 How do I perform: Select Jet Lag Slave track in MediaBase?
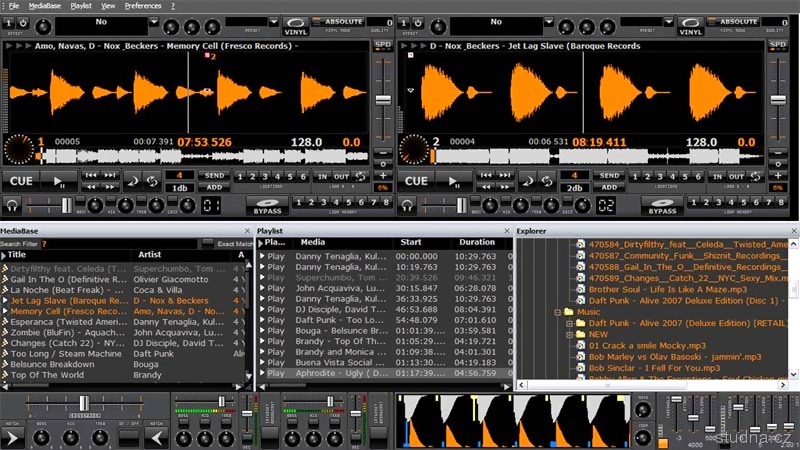(60, 300)
